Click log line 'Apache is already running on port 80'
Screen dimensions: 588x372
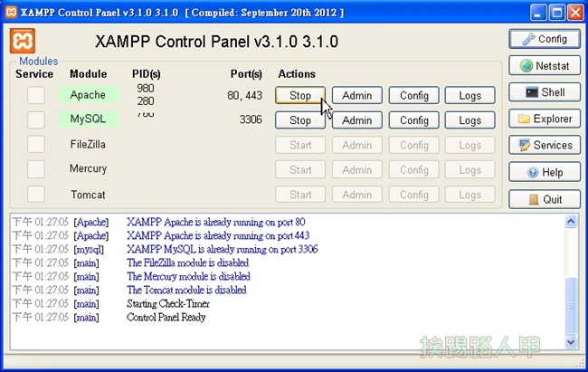(x=216, y=222)
